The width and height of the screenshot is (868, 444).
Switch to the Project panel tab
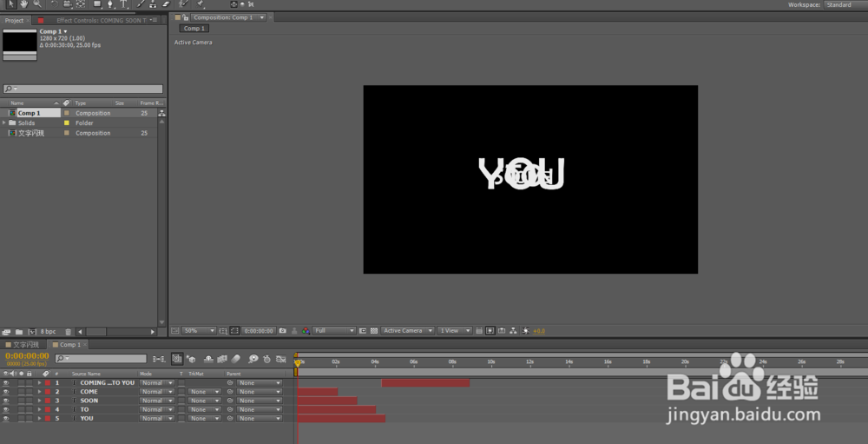click(x=15, y=21)
